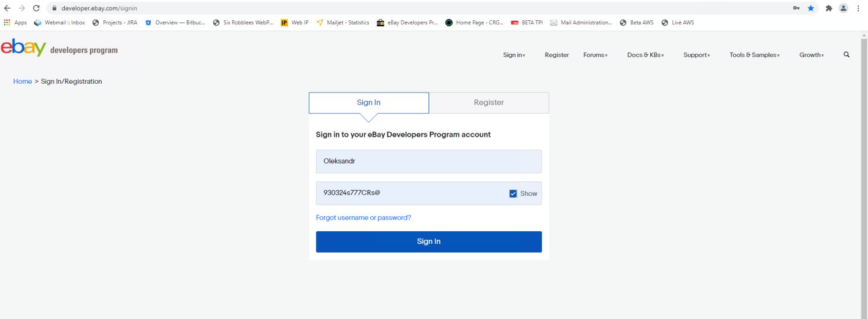Open the Apps bookmarks grid
The width and height of the screenshot is (868, 319).
click(x=15, y=23)
